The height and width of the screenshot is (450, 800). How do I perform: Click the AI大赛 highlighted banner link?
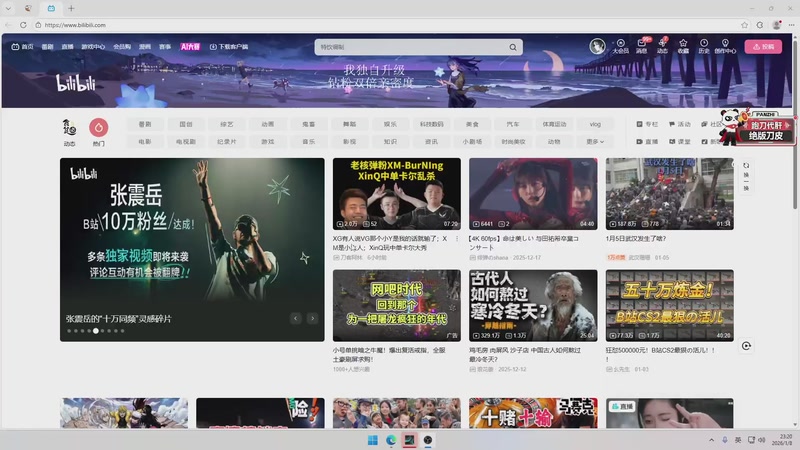(190, 46)
